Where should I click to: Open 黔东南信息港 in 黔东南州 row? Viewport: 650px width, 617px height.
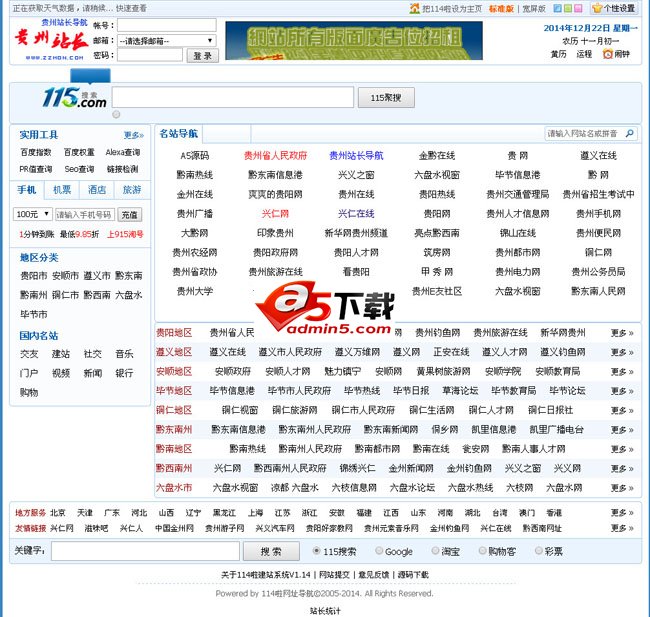pos(238,430)
